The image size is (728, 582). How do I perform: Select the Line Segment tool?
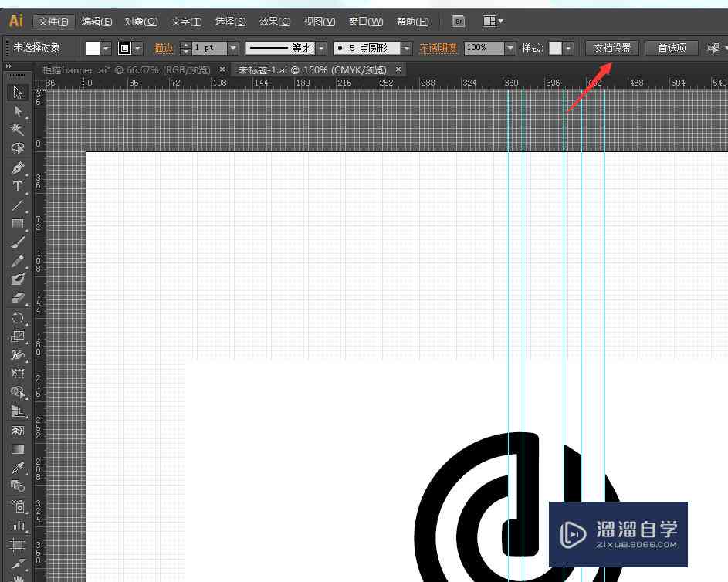click(18, 205)
